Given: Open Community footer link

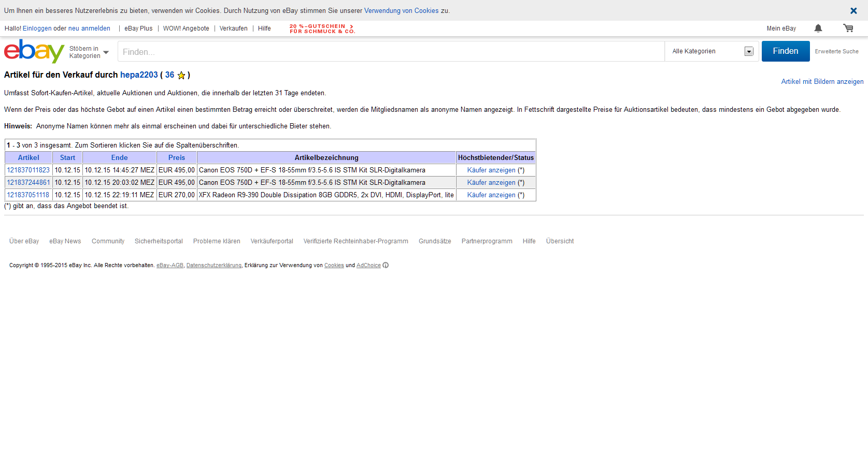Looking at the screenshot, I should pos(108,241).
